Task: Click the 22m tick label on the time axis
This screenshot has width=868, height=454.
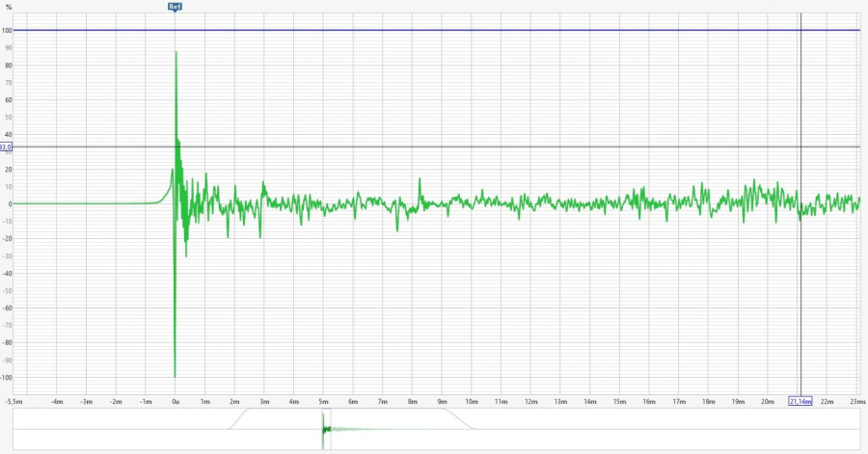Action: [x=827, y=401]
